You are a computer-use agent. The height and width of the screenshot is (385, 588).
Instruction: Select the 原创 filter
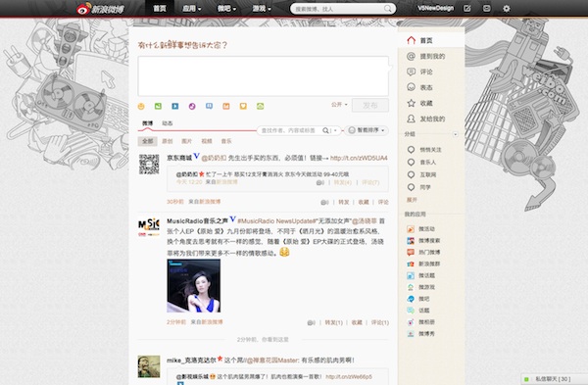(x=168, y=141)
